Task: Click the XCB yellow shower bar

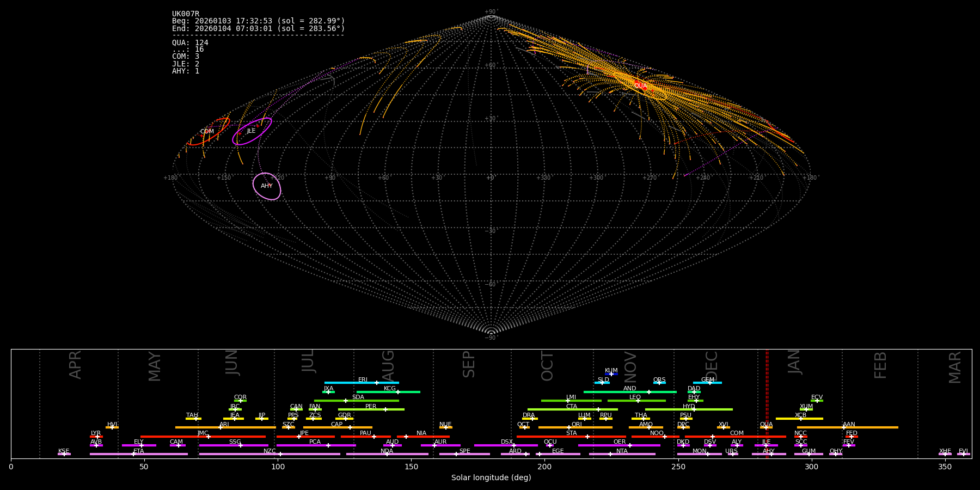Action: [799, 419]
